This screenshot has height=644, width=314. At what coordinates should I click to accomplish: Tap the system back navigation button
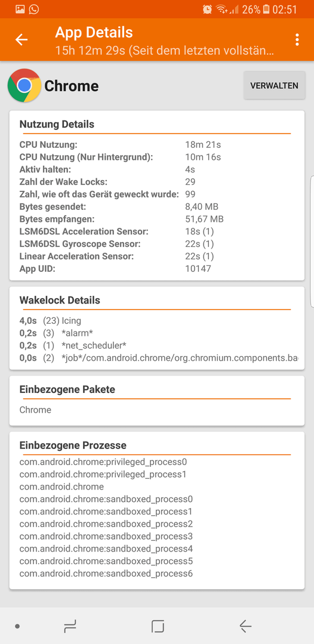pos(245,626)
